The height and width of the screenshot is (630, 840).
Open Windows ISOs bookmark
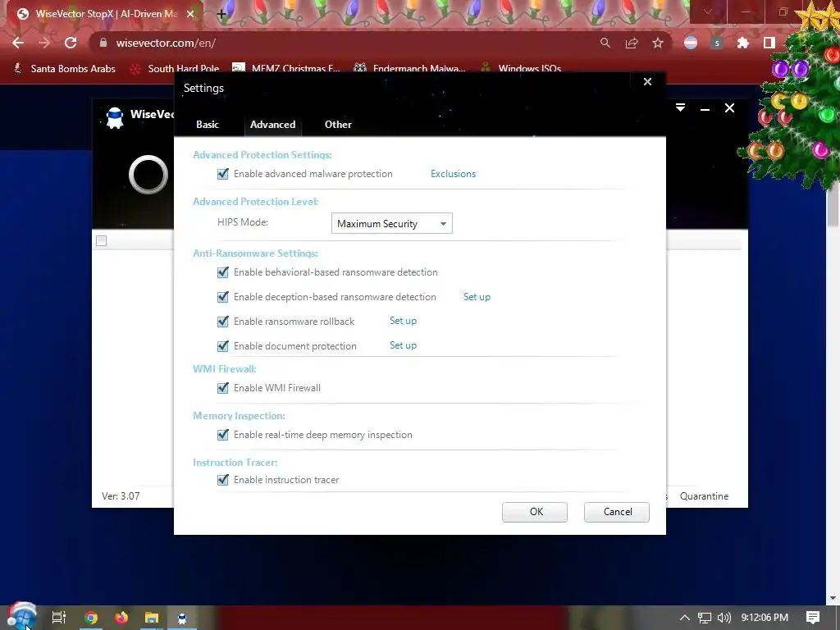point(521,69)
